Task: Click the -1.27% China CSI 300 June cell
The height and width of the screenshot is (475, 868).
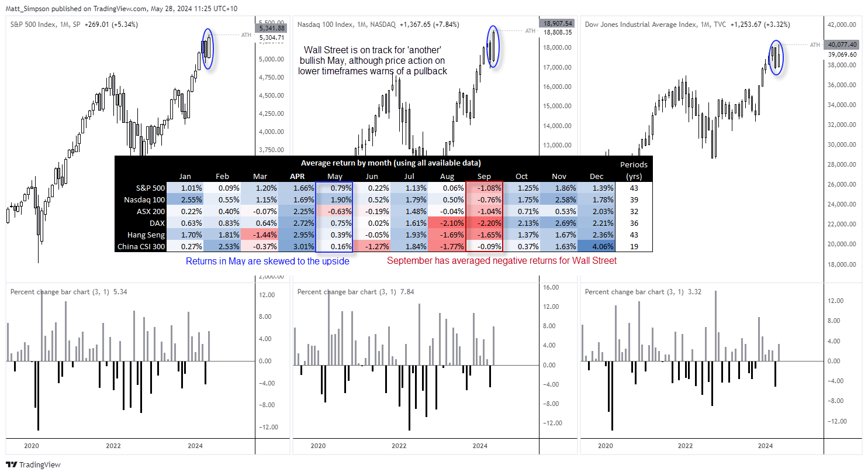Action: click(372, 246)
